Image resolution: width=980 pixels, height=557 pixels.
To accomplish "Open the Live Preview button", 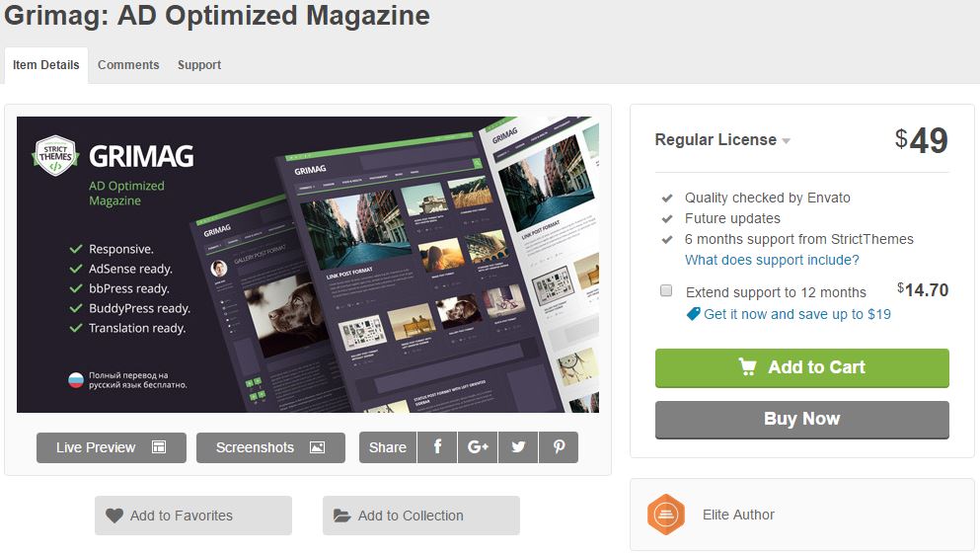I will pos(112,447).
